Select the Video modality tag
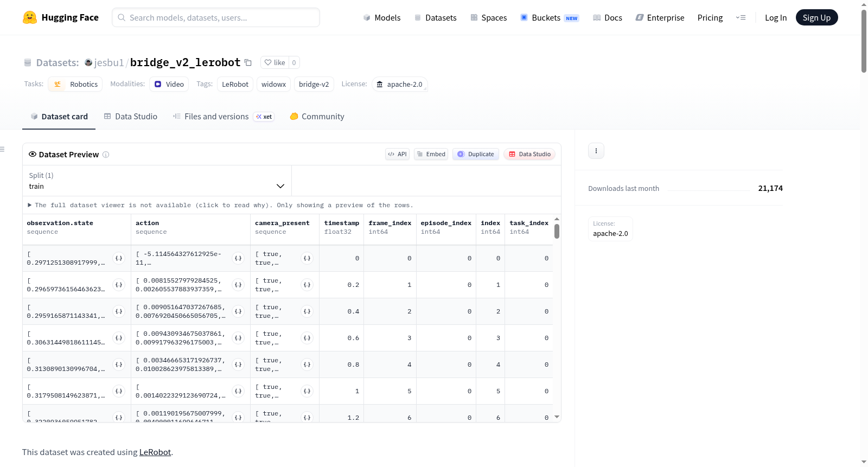 coord(169,84)
